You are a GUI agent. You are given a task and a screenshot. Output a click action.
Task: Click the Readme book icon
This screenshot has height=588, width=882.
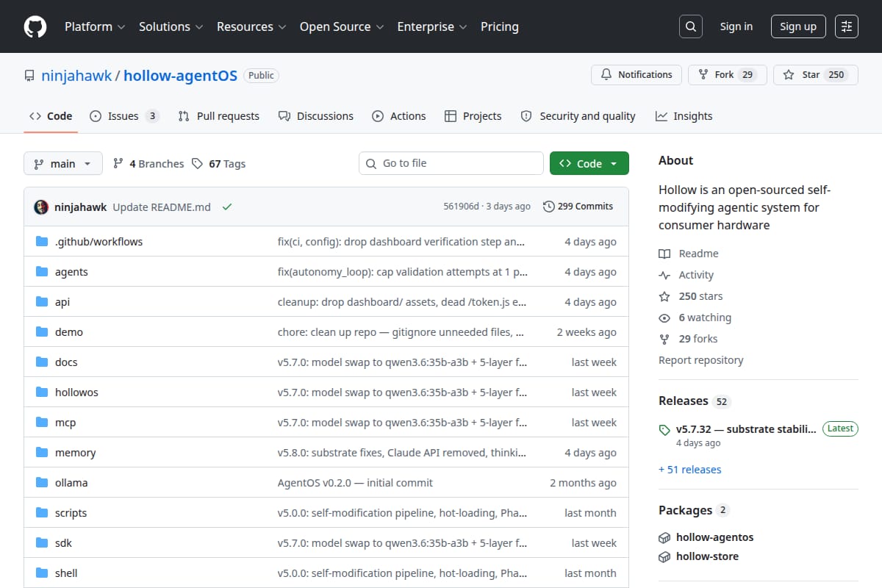664,254
